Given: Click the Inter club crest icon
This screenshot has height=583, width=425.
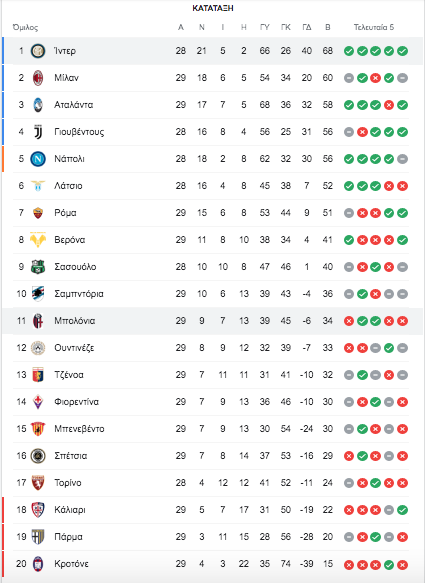Looking at the screenshot, I should point(38,51).
